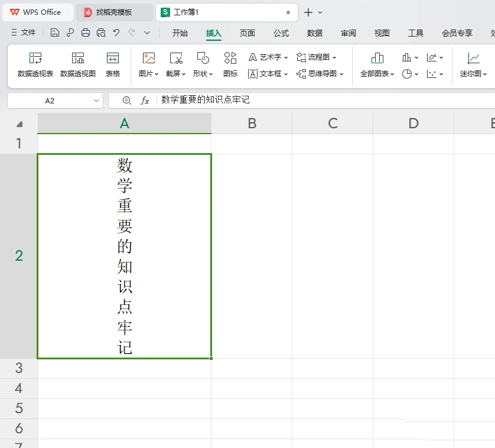495x448 pixels.
Task: Click the export to PDF icon
Action: 70,33
